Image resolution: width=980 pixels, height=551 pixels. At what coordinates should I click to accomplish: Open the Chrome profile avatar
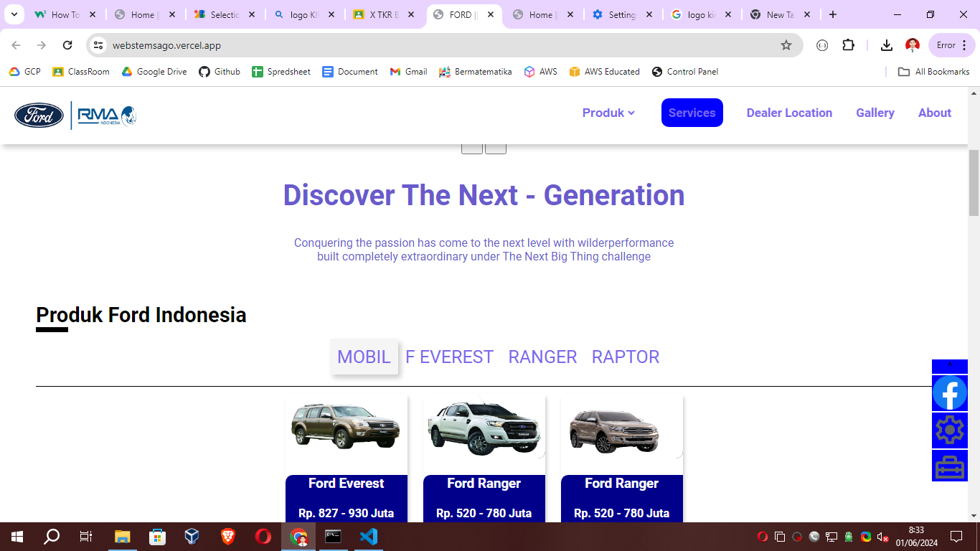tap(913, 45)
